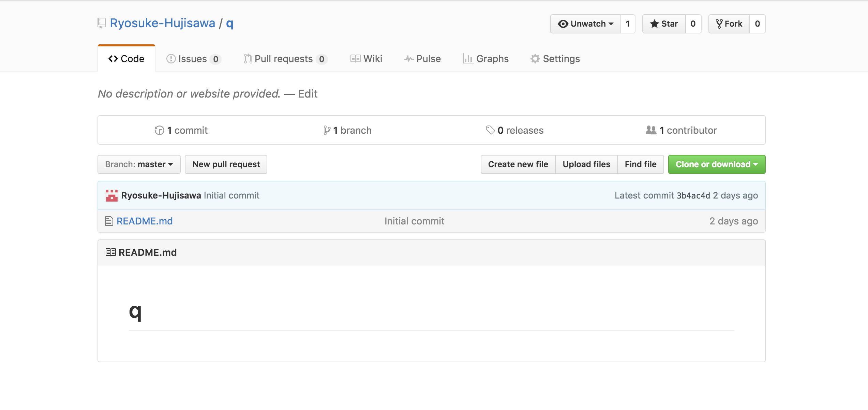The width and height of the screenshot is (868, 410).
Task: Click the pull request icon on Pull requests tab
Action: click(x=248, y=59)
